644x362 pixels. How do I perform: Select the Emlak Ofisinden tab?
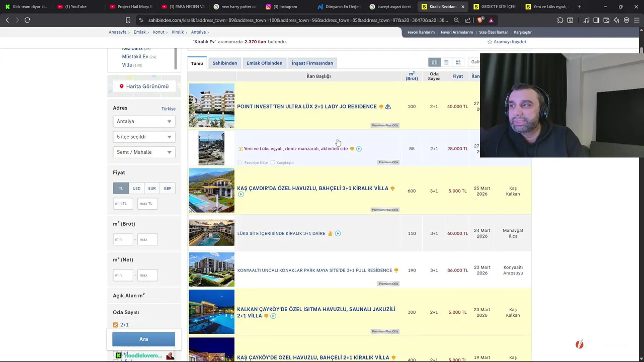(264, 63)
